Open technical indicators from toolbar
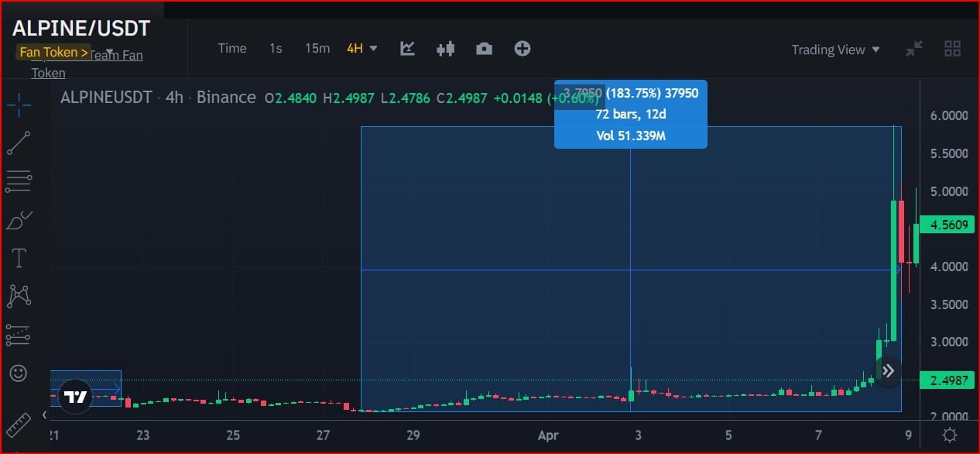This screenshot has width=980, height=454. 407,48
